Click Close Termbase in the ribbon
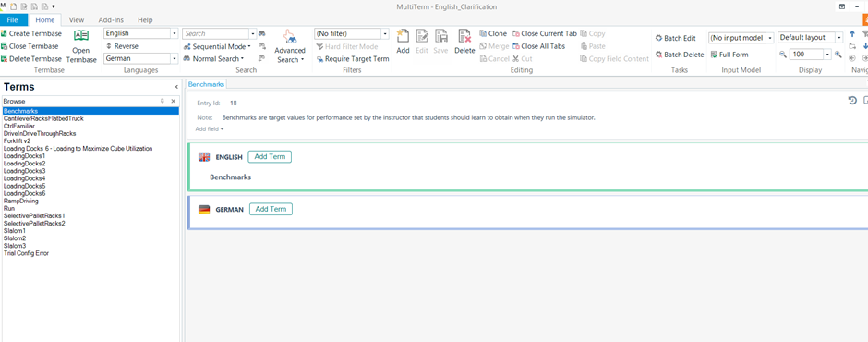 [x=31, y=46]
